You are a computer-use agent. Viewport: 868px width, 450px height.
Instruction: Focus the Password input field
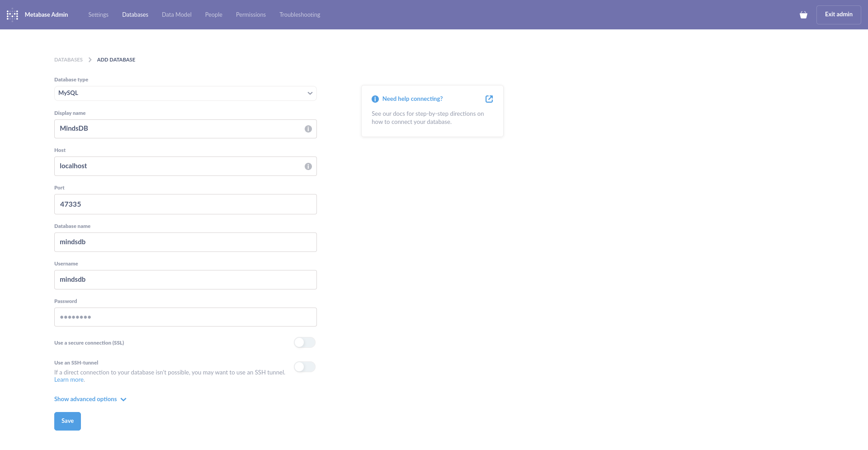[x=185, y=317]
